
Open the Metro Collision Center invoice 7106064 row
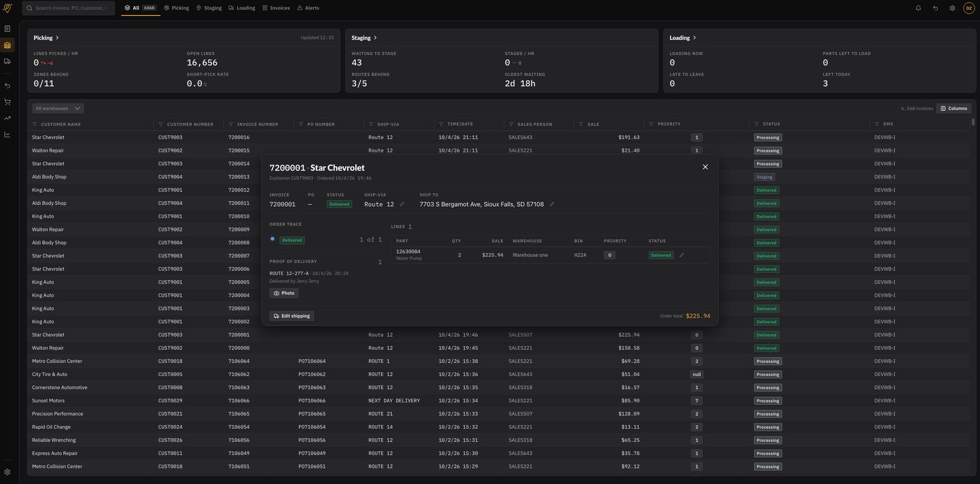tap(499, 361)
